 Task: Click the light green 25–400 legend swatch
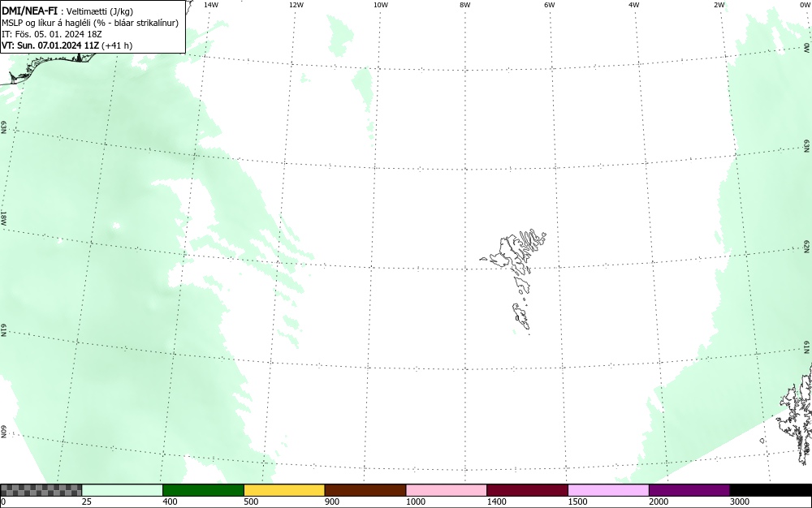123,490
